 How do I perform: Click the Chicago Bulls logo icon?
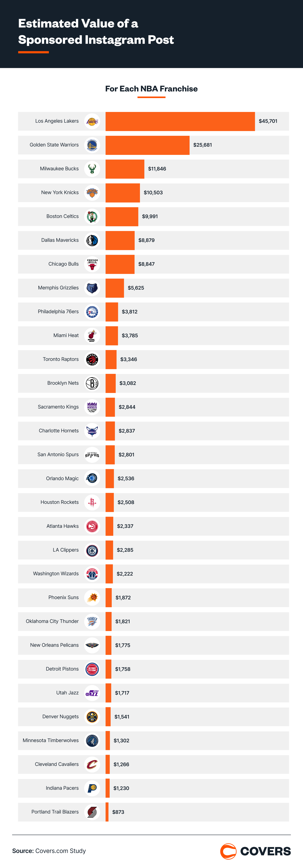(92, 264)
